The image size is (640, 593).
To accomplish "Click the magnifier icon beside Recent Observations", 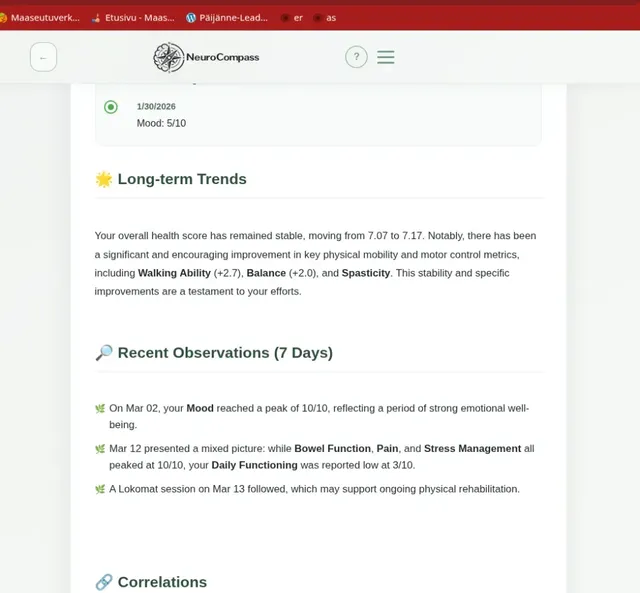I will coord(104,353).
